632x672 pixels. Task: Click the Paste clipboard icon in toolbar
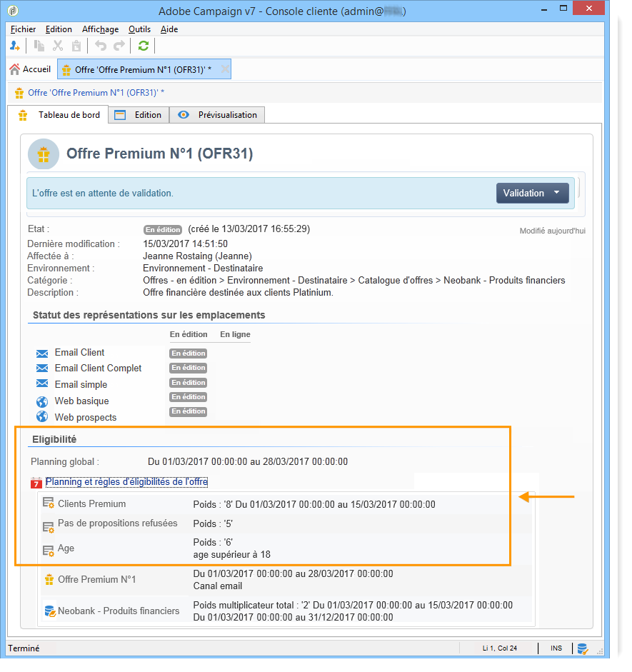[x=76, y=46]
